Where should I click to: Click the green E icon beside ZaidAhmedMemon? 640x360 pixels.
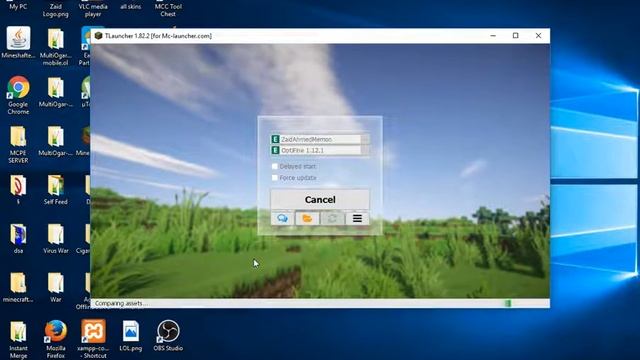point(275,139)
